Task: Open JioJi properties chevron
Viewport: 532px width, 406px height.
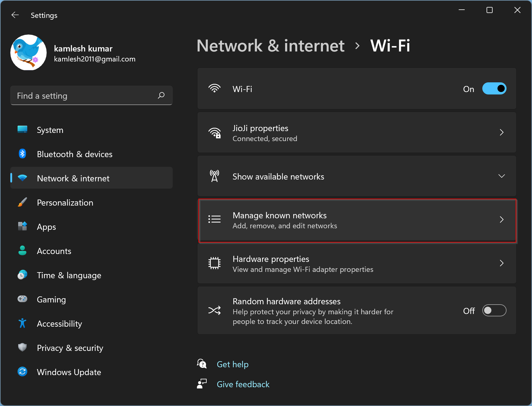Action: [502, 132]
